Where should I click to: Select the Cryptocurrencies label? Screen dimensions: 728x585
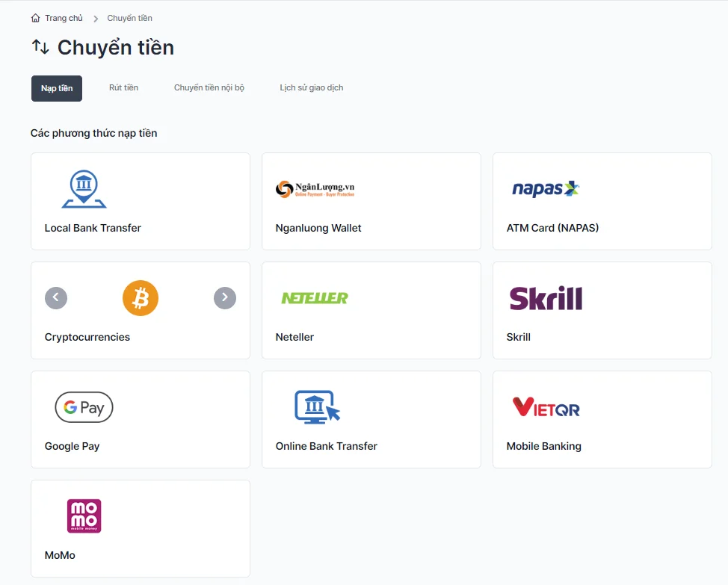[87, 337]
